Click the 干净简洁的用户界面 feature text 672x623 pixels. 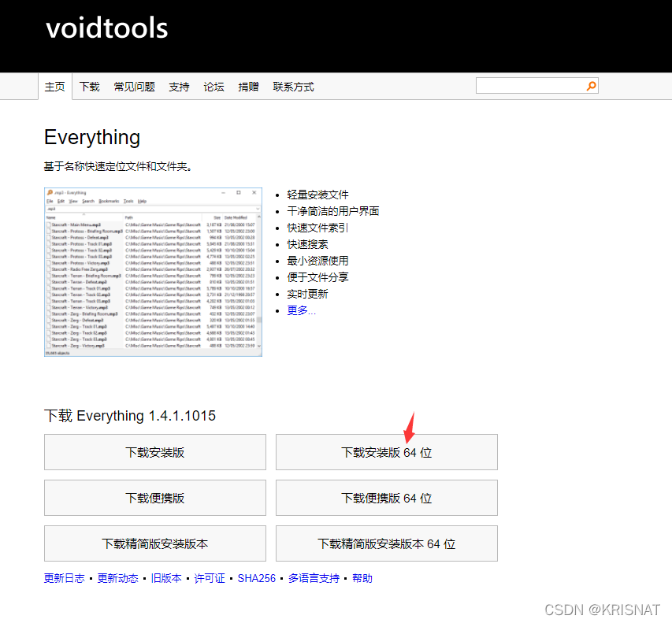pos(333,211)
